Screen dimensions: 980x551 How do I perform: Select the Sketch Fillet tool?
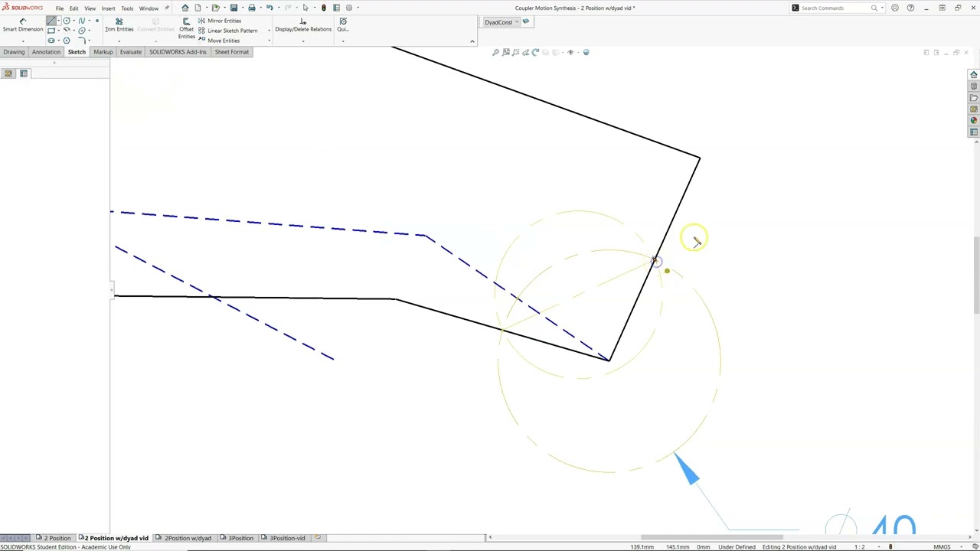82,41
